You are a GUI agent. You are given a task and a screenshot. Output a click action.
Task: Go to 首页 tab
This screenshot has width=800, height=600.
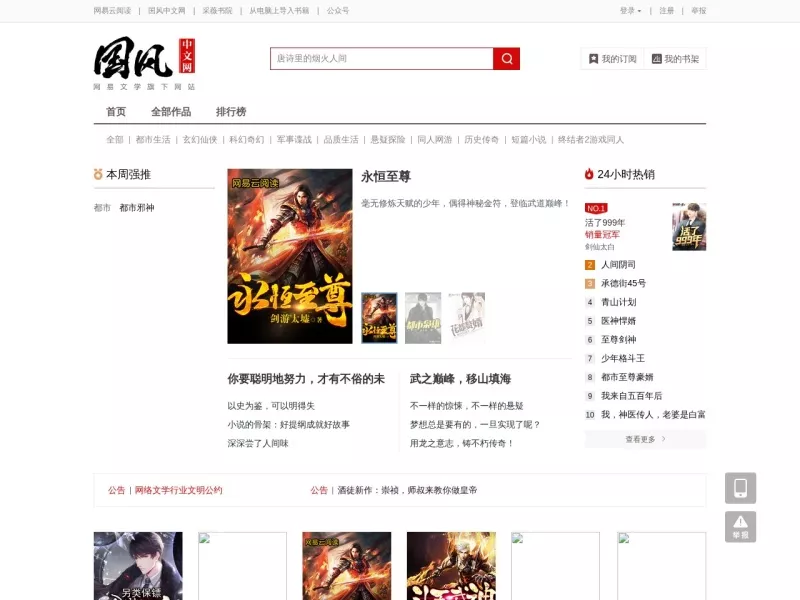point(116,112)
